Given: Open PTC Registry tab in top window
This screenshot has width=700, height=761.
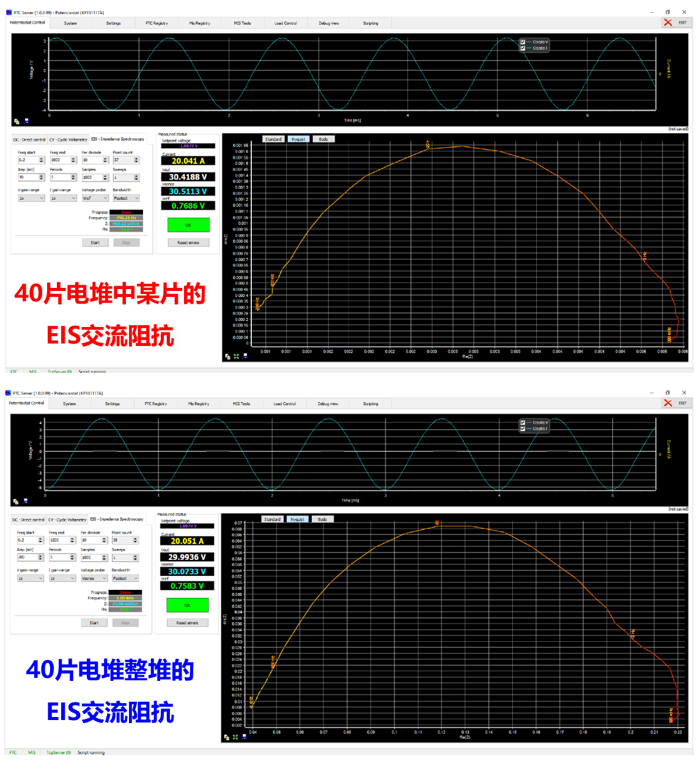Looking at the screenshot, I should 157,23.
